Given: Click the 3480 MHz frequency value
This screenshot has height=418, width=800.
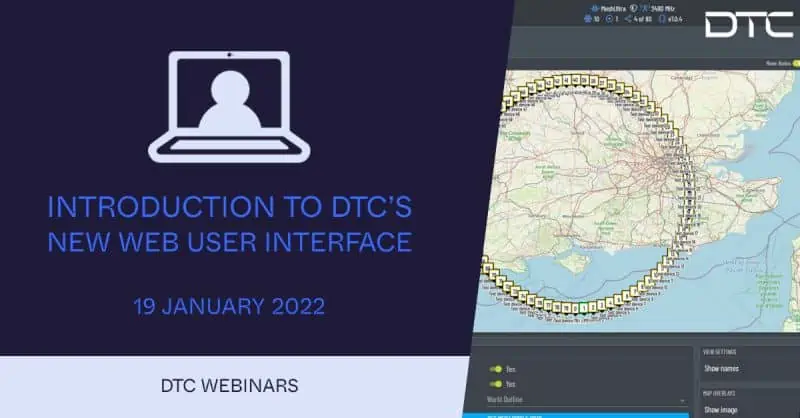Looking at the screenshot, I should (x=663, y=9).
